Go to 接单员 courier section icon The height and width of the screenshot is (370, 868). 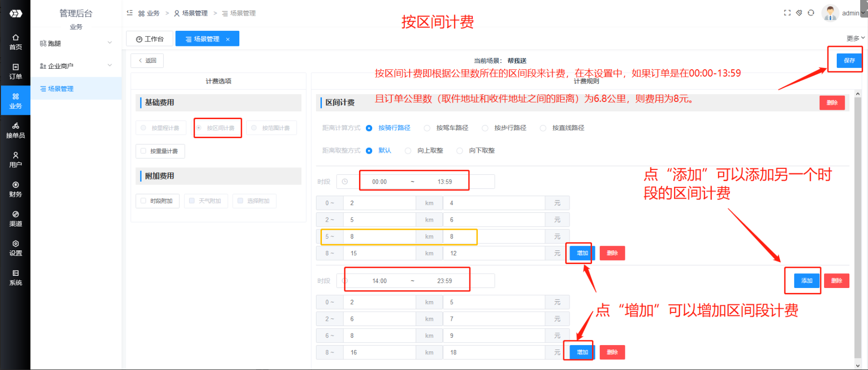[15, 130]
